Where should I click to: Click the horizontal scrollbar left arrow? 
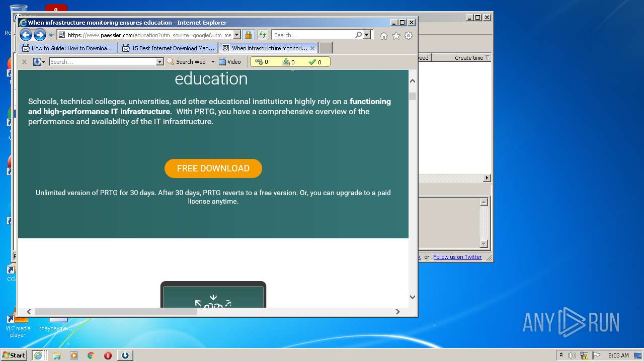coord(29,312)
